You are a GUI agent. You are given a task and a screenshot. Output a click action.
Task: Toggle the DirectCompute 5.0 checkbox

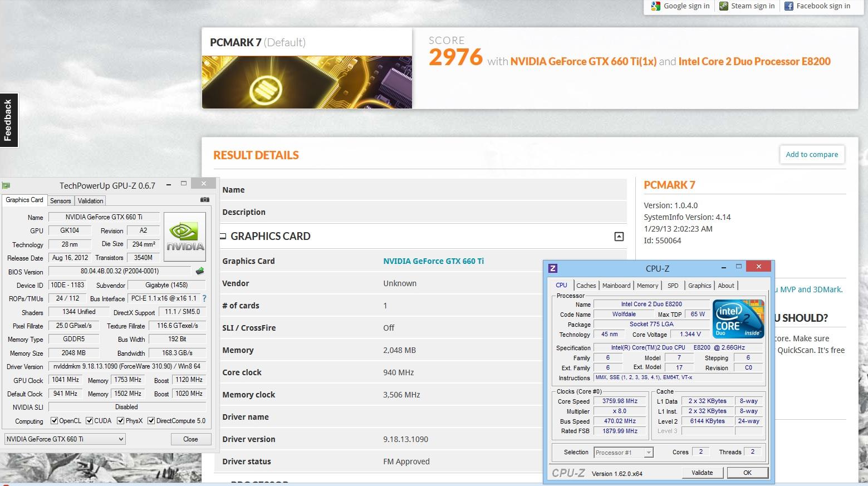[151, 421]
